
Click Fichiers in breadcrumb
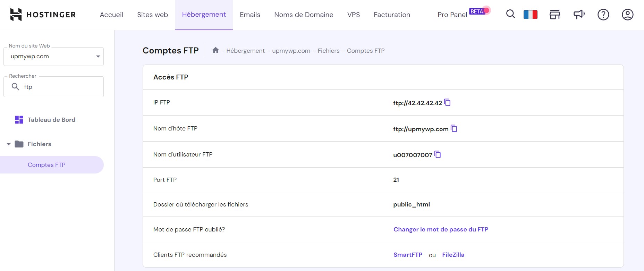[x=329, y=51]
